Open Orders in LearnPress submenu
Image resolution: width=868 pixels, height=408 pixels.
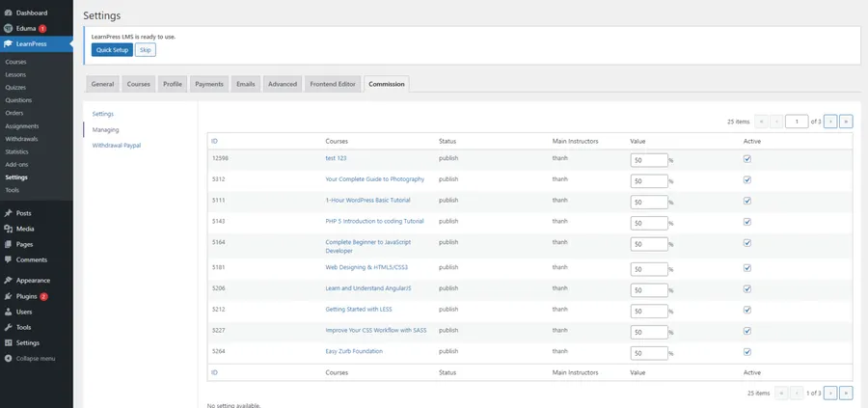pyautogui.click(x=14, y=113)
